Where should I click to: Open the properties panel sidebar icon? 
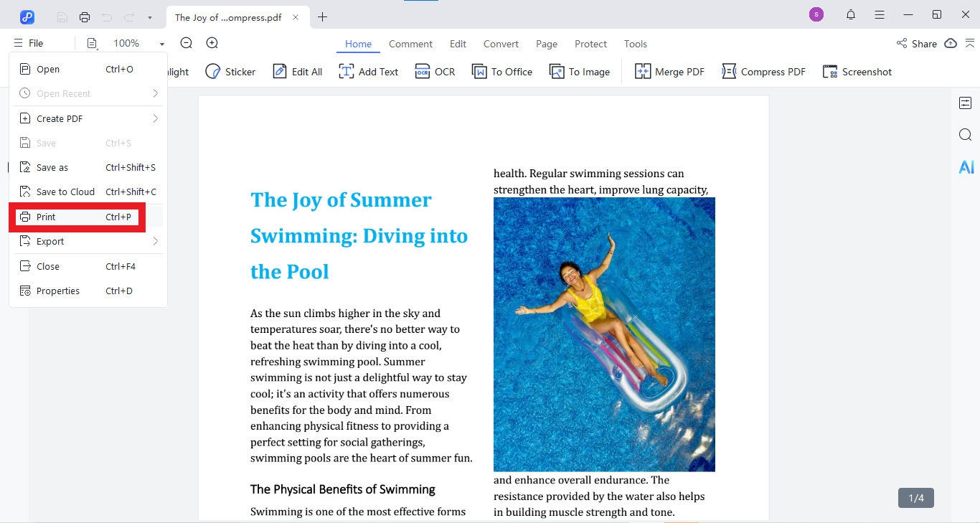tap(966, 103)
